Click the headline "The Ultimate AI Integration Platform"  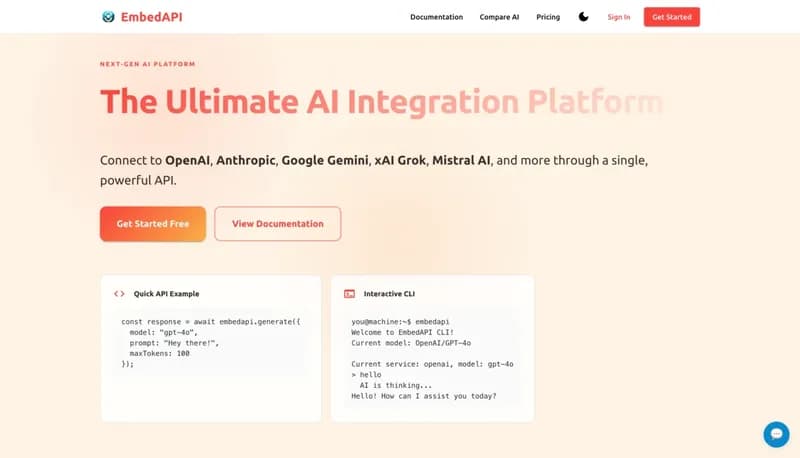(381, 101)
